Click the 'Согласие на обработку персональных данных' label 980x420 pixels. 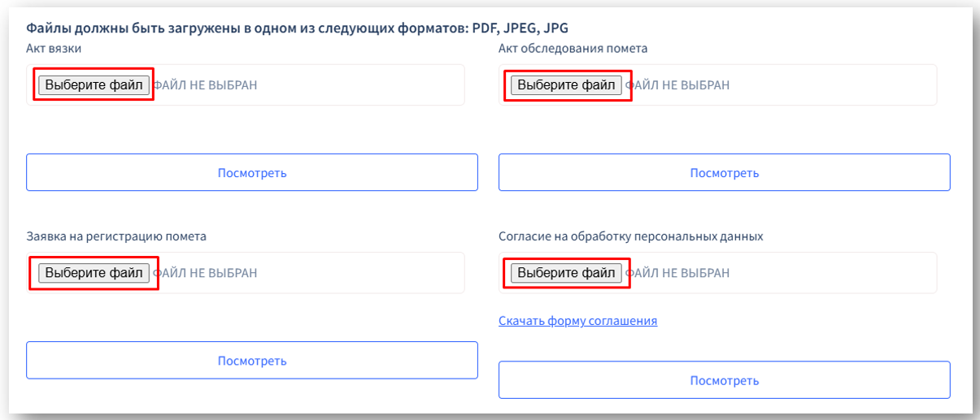[x=630, y=236]
